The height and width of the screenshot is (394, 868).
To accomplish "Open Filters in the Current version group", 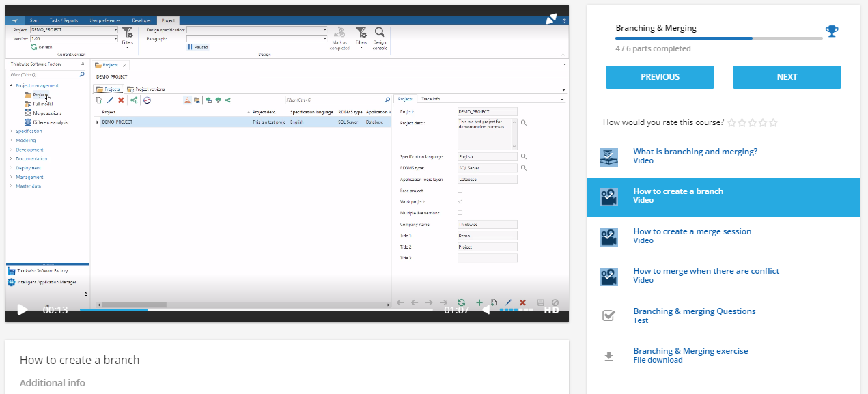I will [127, 38].
